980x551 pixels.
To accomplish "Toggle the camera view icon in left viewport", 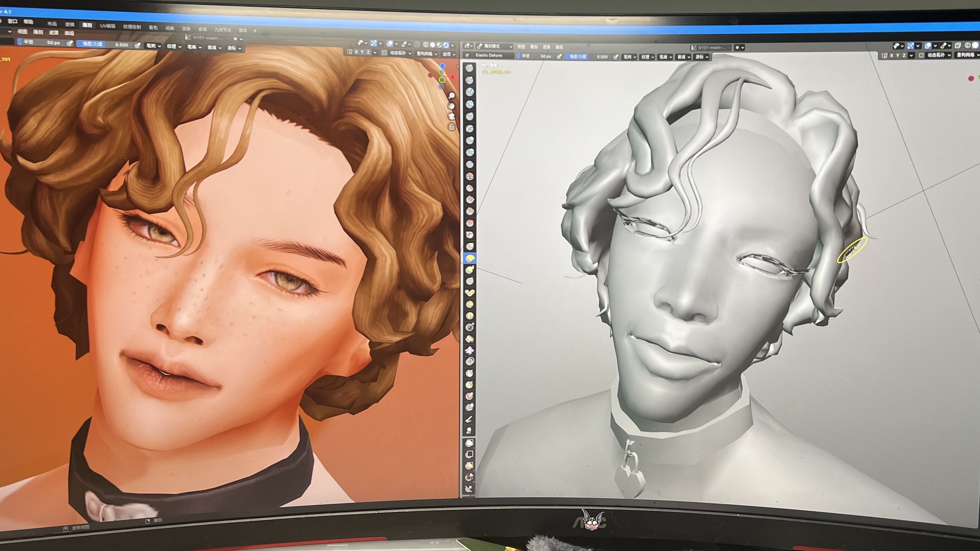I will (451, 116).
